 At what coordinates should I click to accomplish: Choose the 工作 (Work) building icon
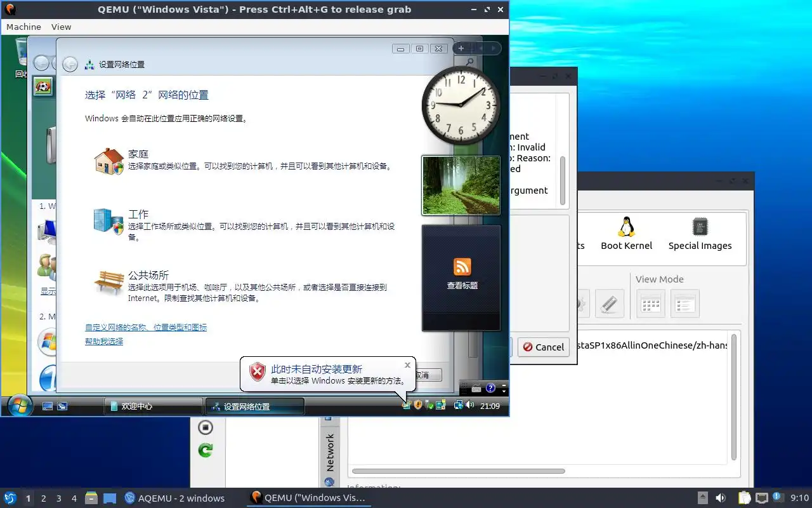(108, 221)
